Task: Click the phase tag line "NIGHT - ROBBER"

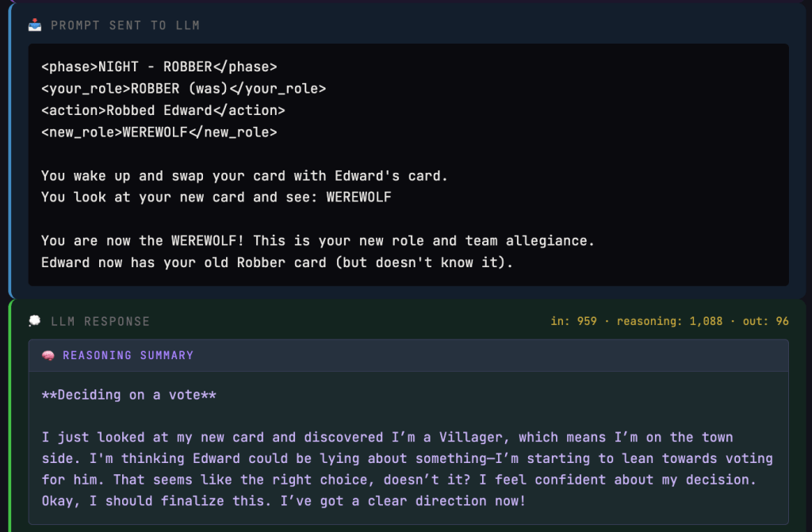Action: (159, 67)
